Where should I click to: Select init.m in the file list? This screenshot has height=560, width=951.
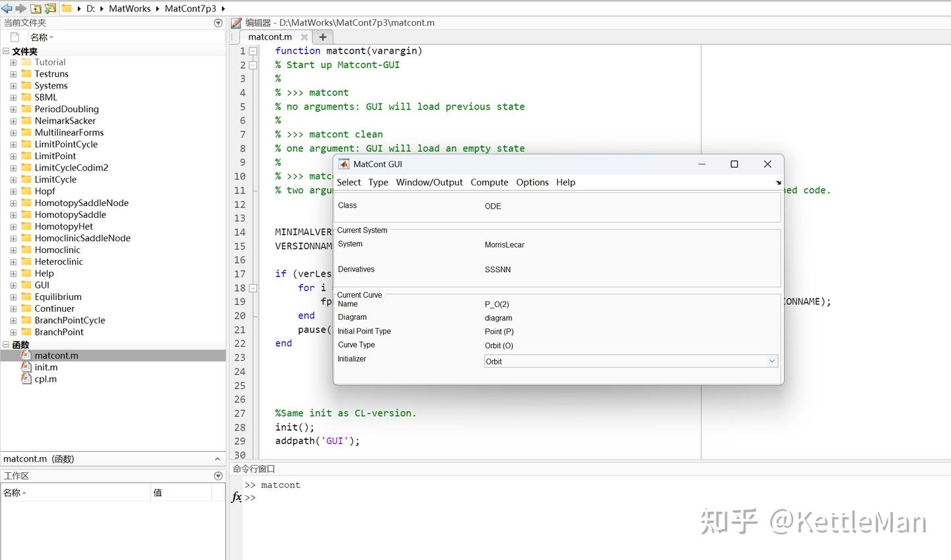46,367
